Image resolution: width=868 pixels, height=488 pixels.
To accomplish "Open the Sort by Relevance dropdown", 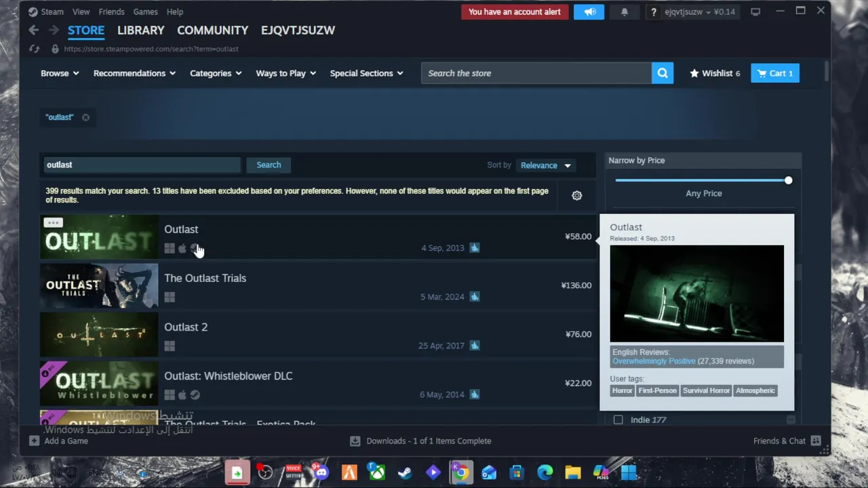I will (546, 165).
